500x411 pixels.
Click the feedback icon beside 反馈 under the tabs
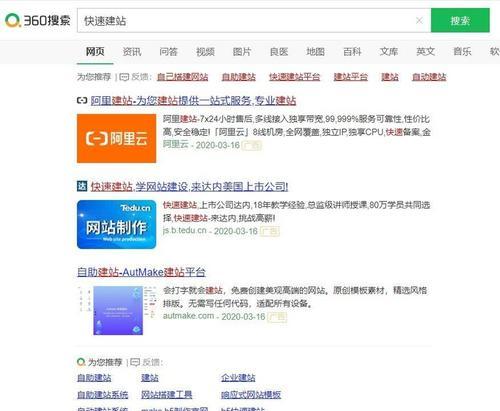click(x=124, y=77)
